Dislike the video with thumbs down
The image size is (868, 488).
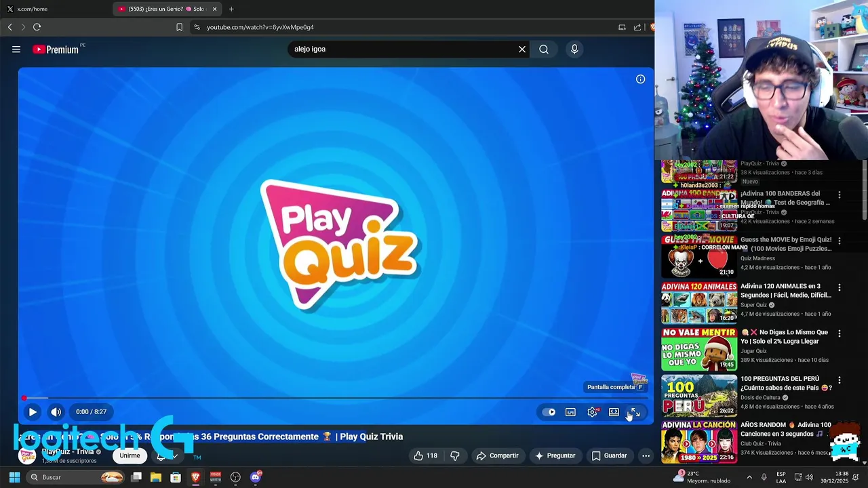(x=455, y=455)
